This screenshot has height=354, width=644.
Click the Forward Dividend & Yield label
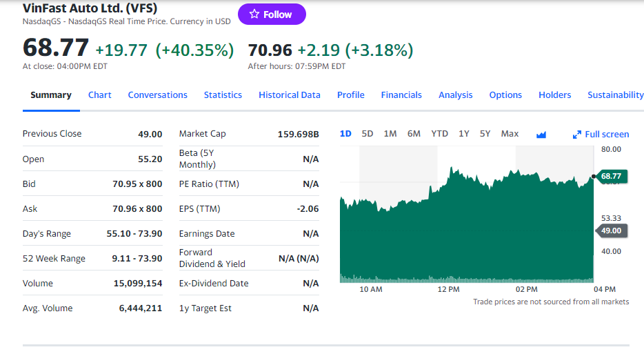click(x=212, y=258)
